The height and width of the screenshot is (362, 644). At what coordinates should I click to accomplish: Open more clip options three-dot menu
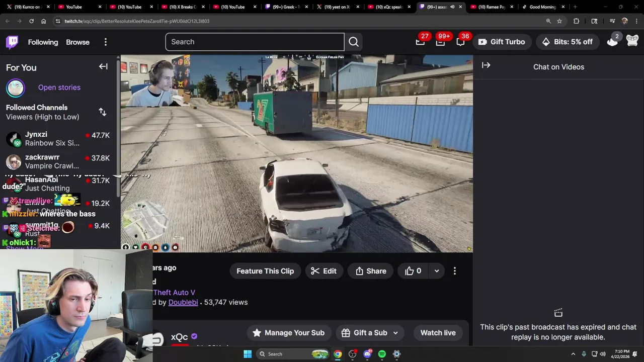pos(455,271)
